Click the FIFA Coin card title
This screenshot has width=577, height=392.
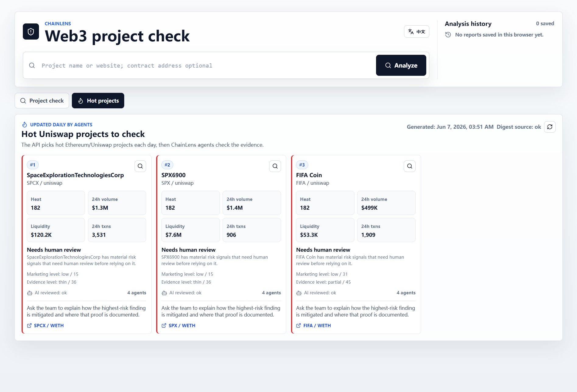click(309, 175)
